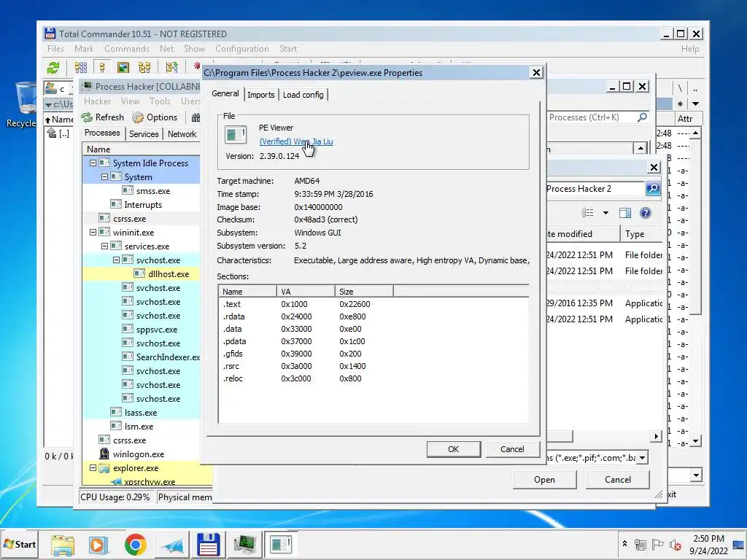
Task: Click Total Commander's C drive button
Action: [57, 88]
